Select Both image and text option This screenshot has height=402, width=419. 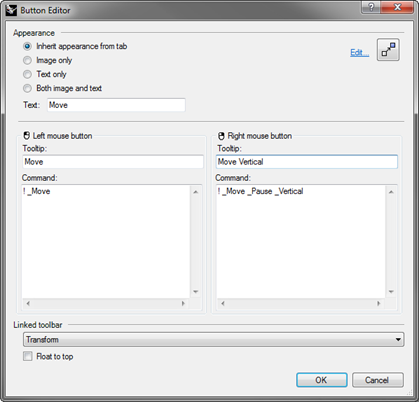coord(27,88)
